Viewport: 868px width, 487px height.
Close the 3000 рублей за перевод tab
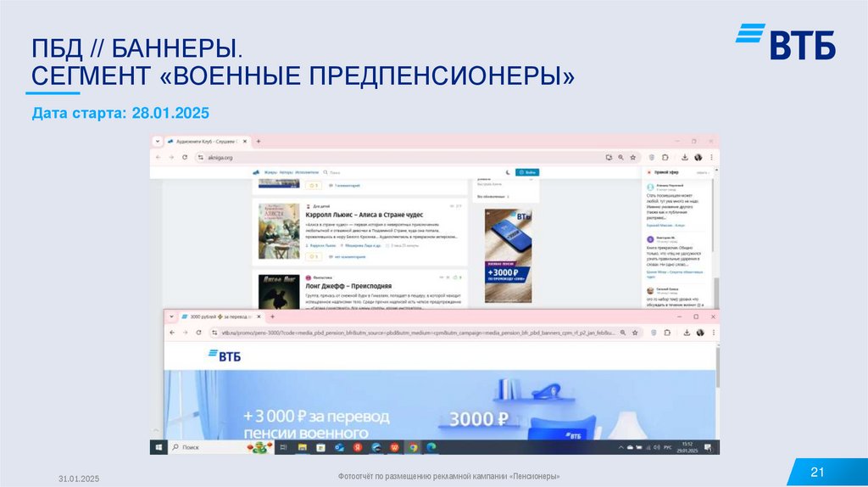tap(259, 317)
